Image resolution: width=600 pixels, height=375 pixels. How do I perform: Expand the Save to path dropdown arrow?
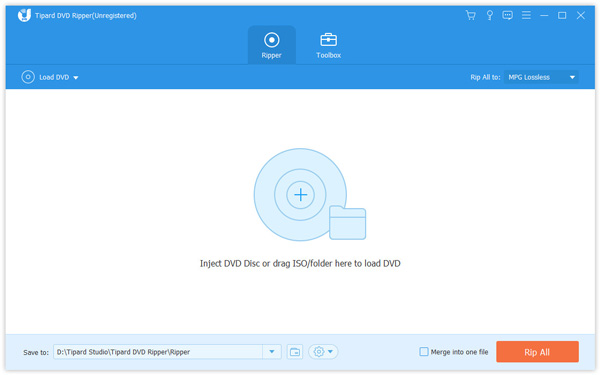[272, 352]
